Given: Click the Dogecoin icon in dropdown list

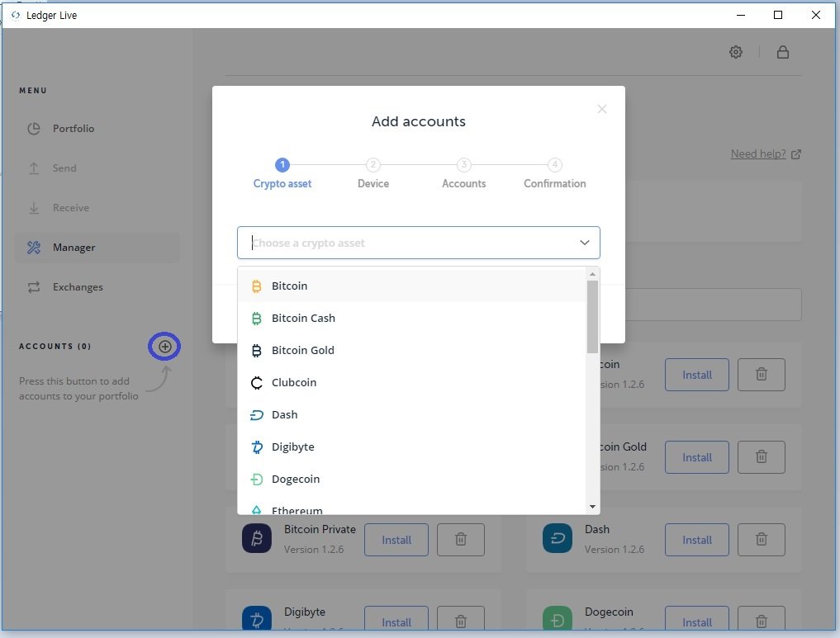Looking at the screenshot, I should pos(257,479).
